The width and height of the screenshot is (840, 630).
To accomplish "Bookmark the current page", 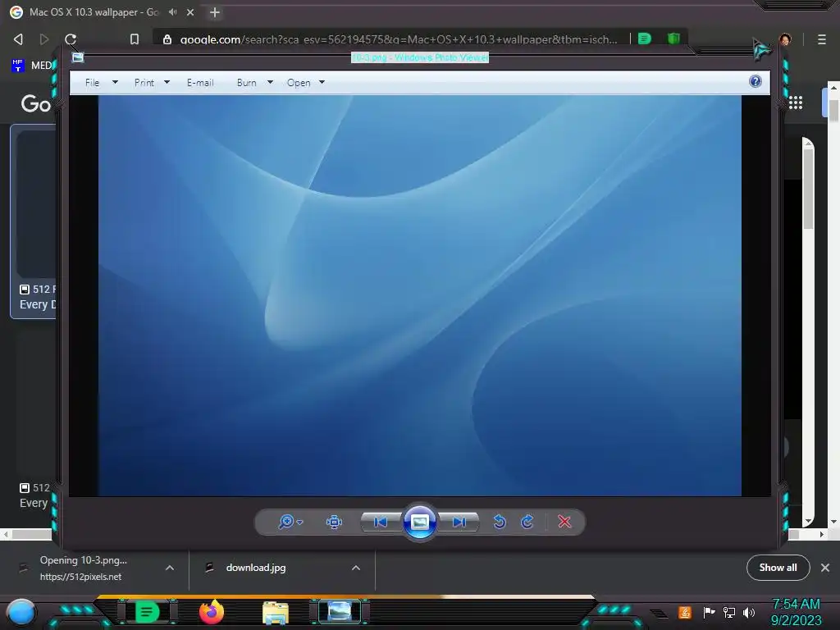I will click(135, 39).
